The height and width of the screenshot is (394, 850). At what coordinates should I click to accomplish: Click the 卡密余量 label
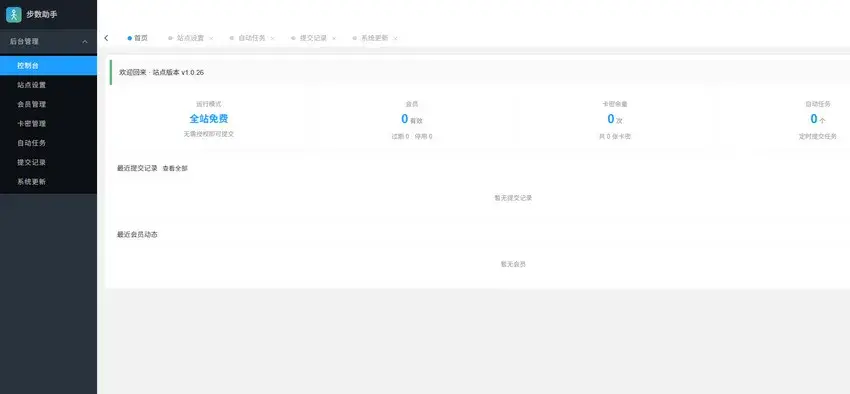pyautogui.click(x=615, y=104)
